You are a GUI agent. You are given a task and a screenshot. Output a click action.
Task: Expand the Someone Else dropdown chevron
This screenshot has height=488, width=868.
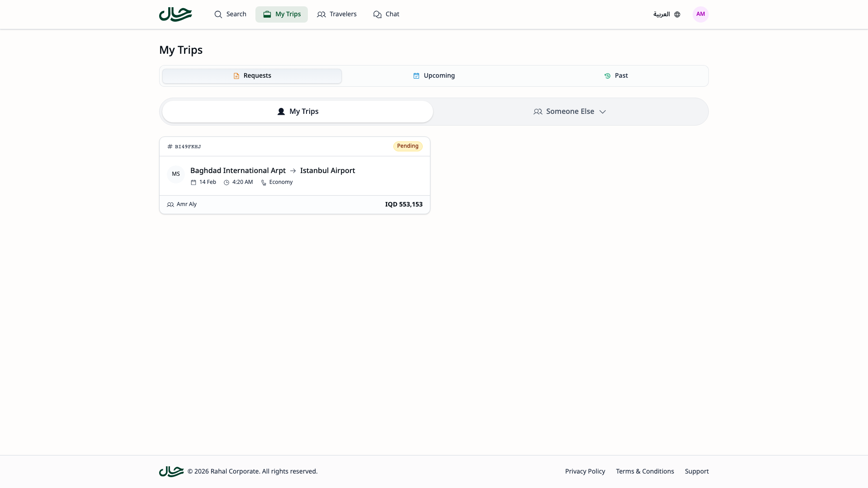pos(603,112)
